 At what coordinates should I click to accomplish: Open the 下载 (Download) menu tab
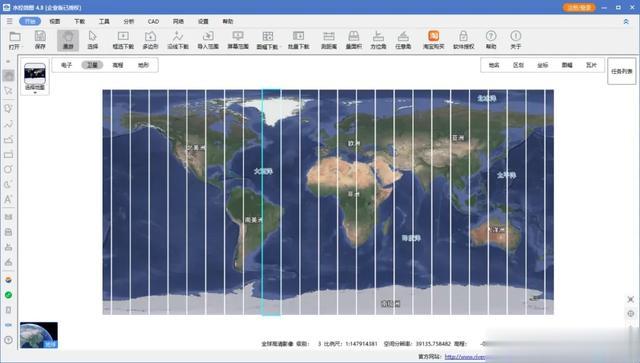click(80, 21)
